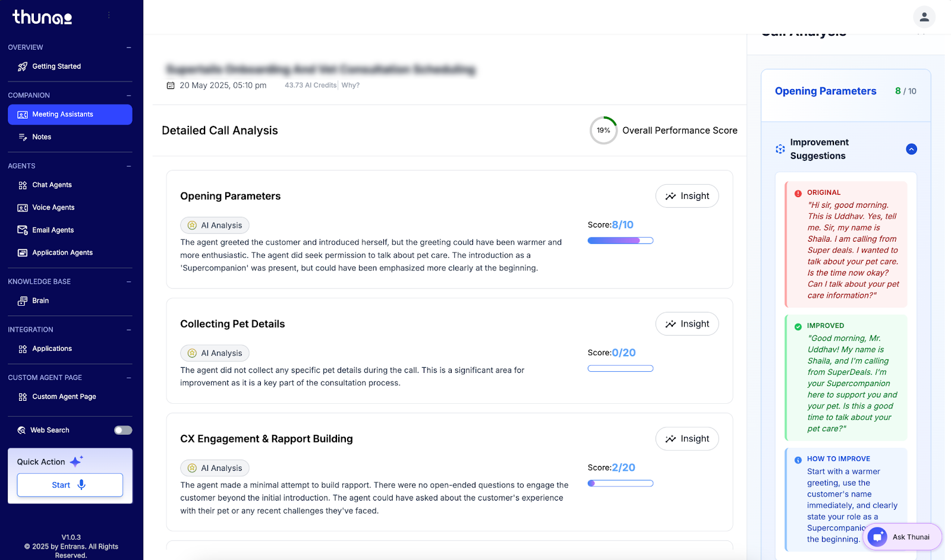Screen dimensions: 951x560
Task: Click the Brain knowledge base icon
Action: pos(23,301)
